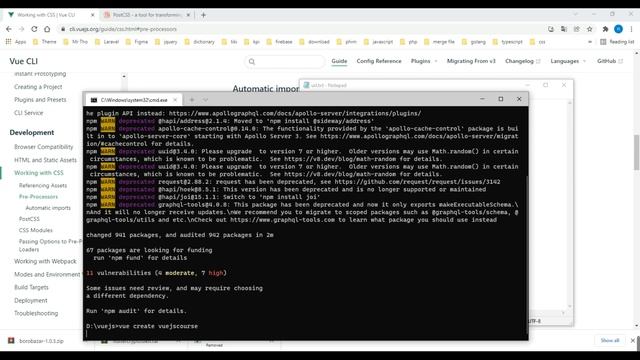Open terminal profile dropdown arrow

(205, 100)
